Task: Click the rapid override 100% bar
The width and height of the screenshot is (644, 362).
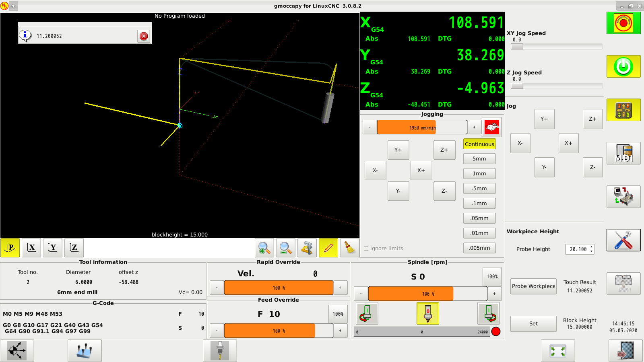Action: 279,288
